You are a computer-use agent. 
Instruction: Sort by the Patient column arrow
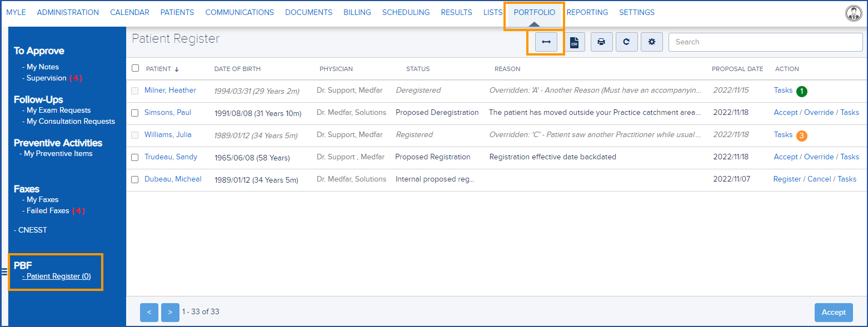pos(177,69)
